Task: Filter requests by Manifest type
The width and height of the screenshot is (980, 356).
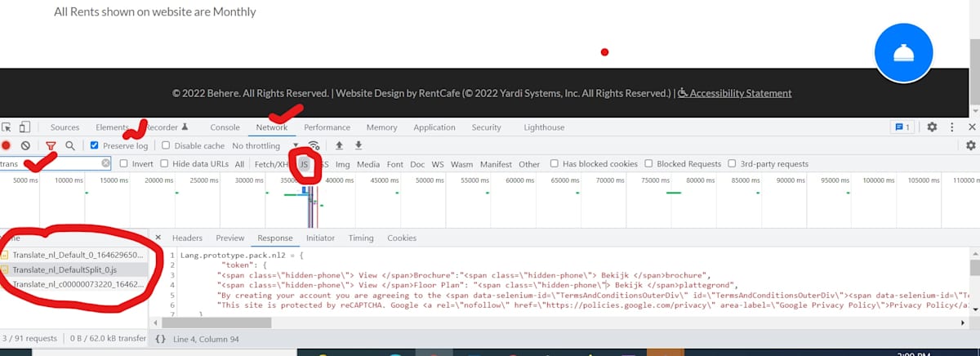Action: [x=497, y=164]
